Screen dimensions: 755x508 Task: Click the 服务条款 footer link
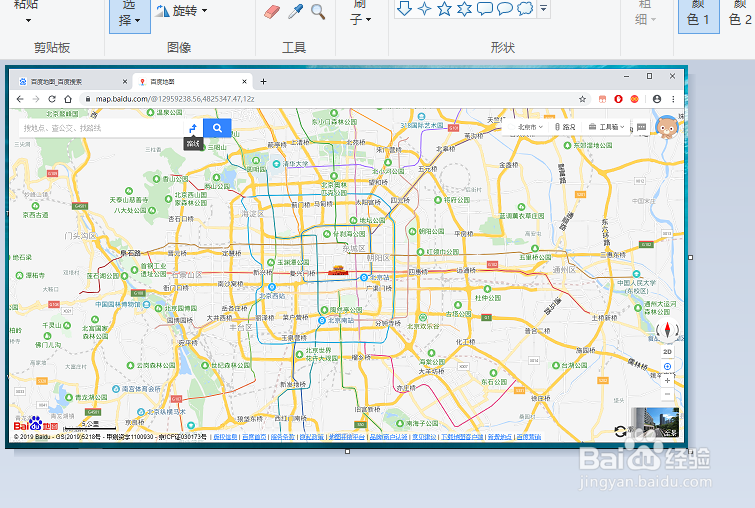[x=283, y=437]
